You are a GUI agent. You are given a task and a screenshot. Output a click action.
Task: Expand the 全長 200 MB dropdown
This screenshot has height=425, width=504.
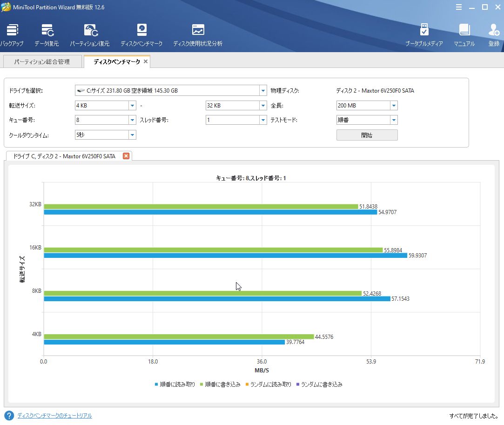(x=394, y=106)
